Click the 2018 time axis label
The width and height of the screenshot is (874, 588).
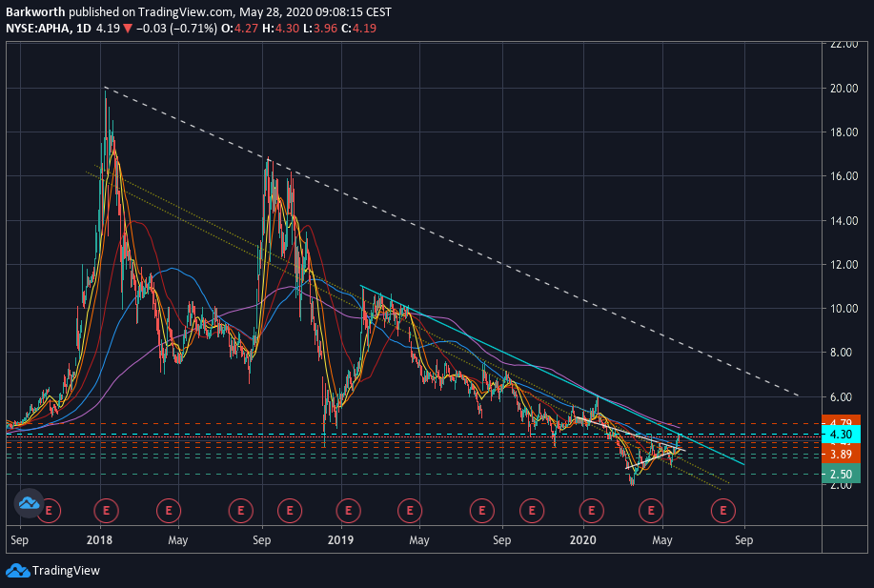pyautogui.click(x=100, y=540)
